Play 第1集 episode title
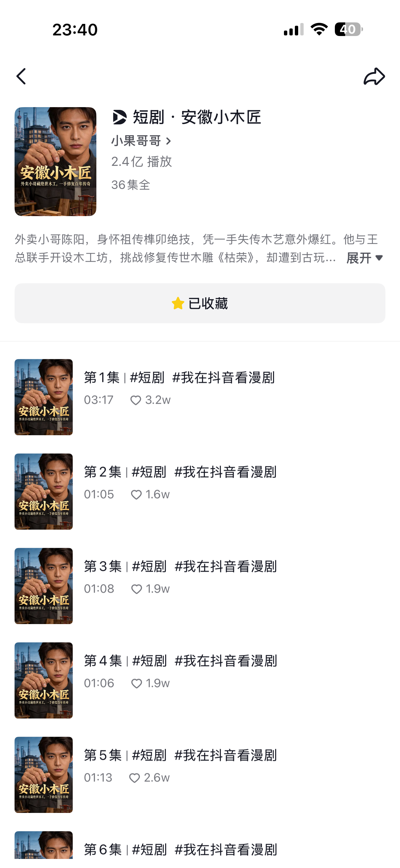Viewport: 400px width, 868px height. (x=179, y=378)
